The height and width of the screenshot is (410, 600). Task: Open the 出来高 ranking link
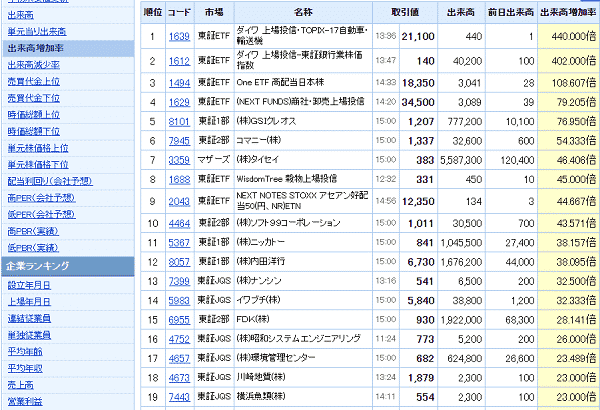tap(21, 15)
